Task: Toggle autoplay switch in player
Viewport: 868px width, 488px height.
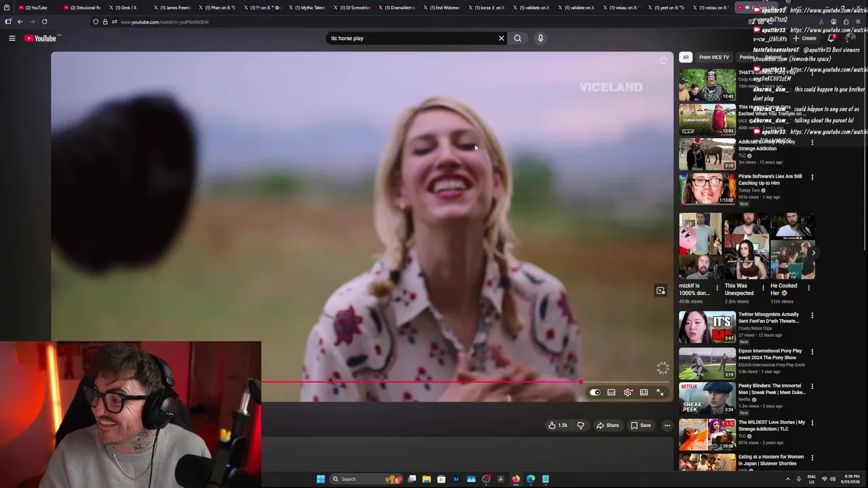Action: tap(595, 392)
